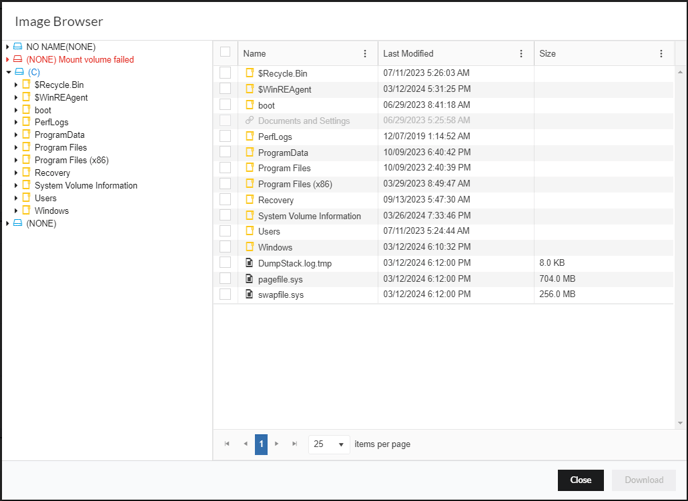
Task: Click the scrollbar down arrow
Action: tap(680, 423)
